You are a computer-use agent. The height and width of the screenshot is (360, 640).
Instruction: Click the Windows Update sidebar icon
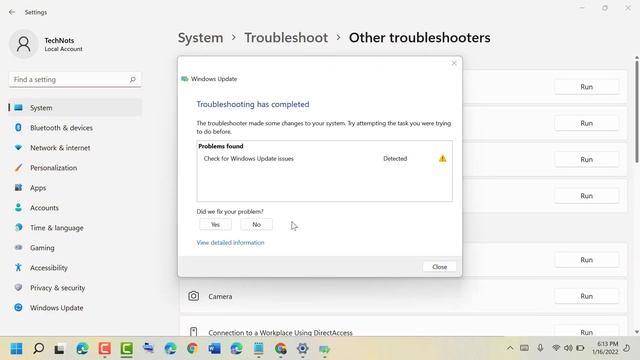18,307
